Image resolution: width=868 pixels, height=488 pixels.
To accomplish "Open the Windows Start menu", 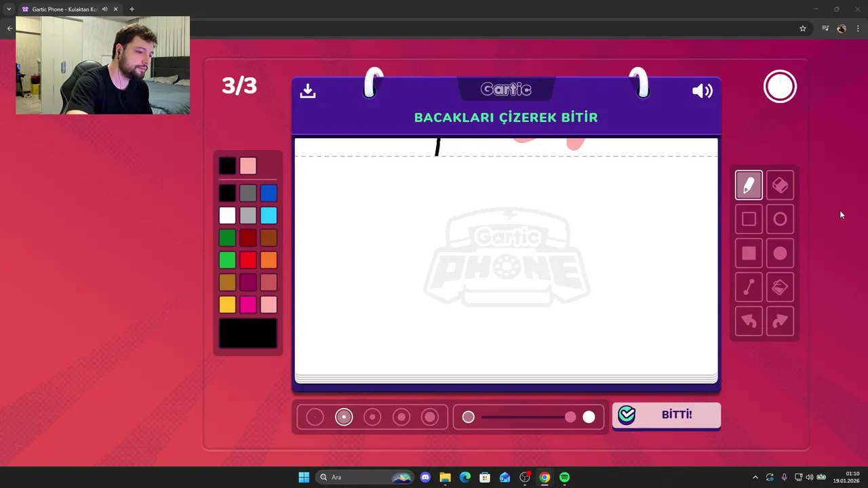I will point(304,477).
